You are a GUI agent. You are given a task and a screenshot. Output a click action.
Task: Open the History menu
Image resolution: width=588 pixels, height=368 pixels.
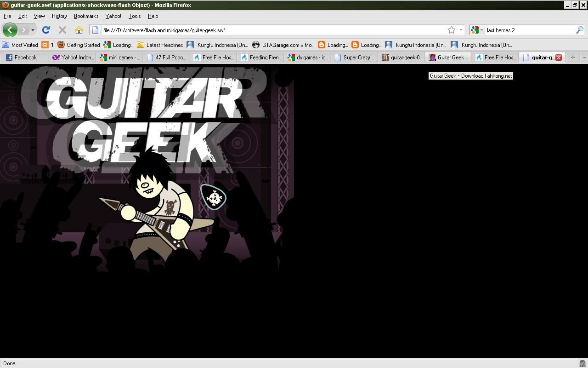[x=59, y=16]
